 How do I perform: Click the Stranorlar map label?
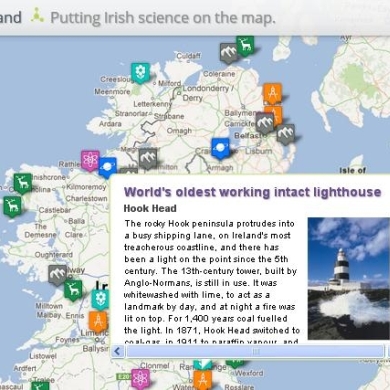tap(131, 113)
